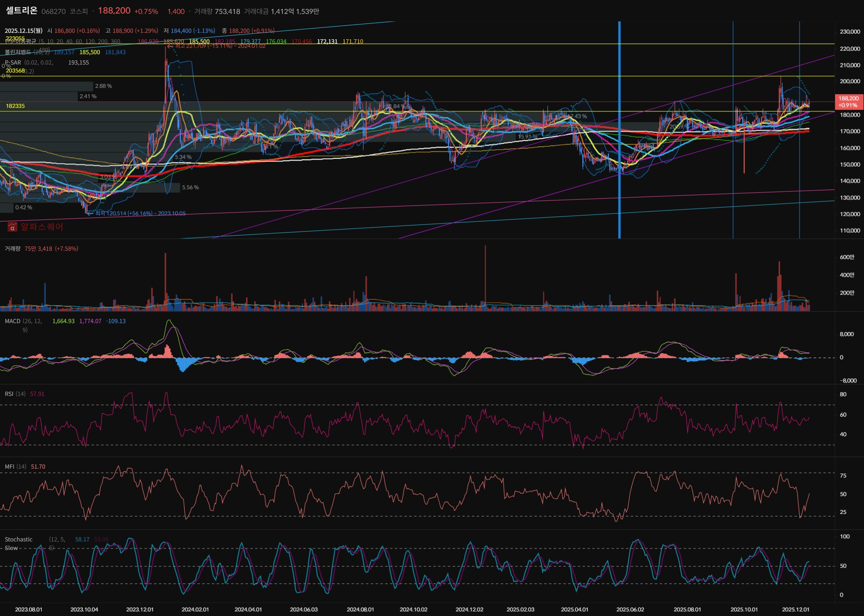Click the 거래량 volume panel label

pyautogui.click(x=12, y=249)
